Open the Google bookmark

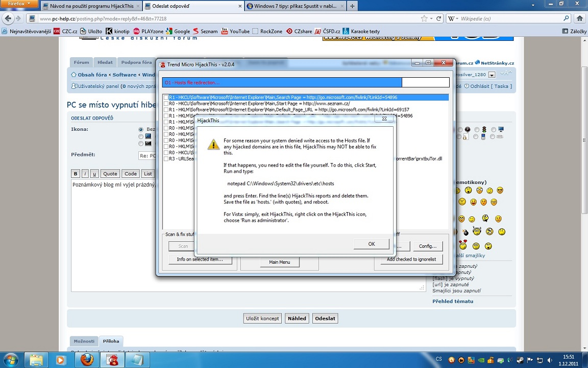[178, 31]
